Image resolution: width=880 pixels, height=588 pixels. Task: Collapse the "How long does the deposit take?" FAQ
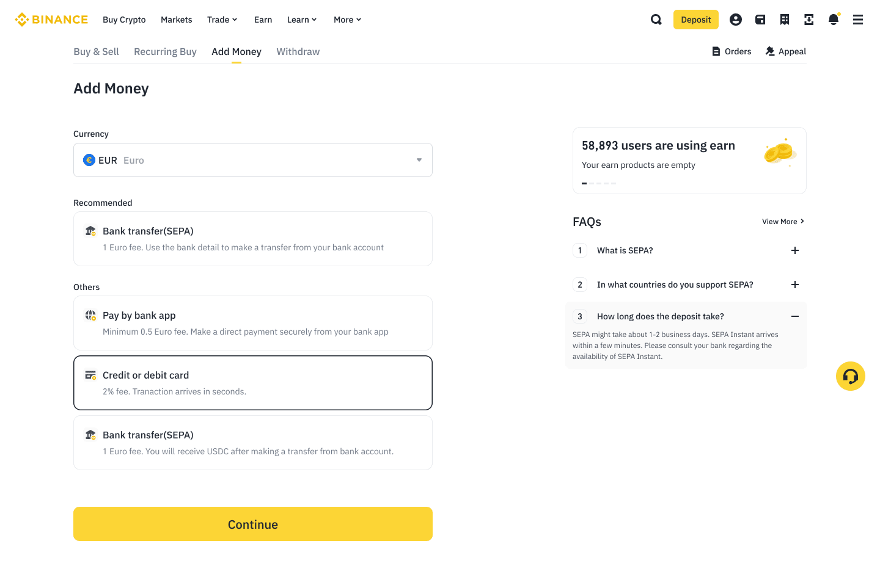point(795,316)
